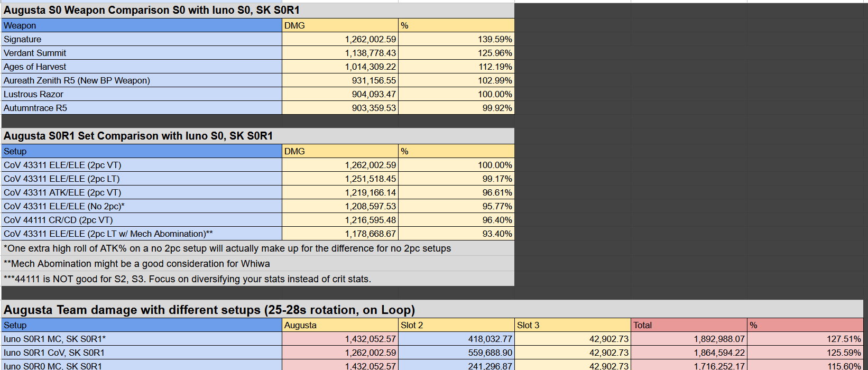This screenshot has height=370, width=868.
Task: Select the 'Ages of Harvest' cell
Action: click(x=142, y=67)
